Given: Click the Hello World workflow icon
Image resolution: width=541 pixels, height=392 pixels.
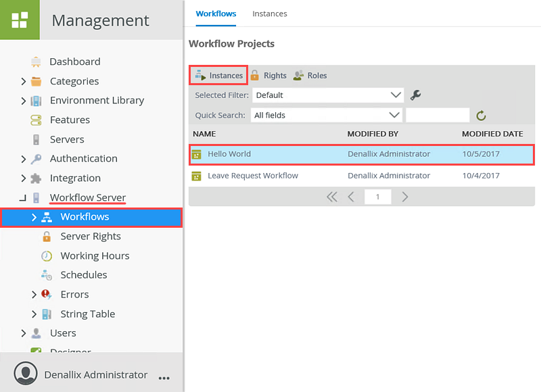Looking at the screenshot, I should pos(196,155).
